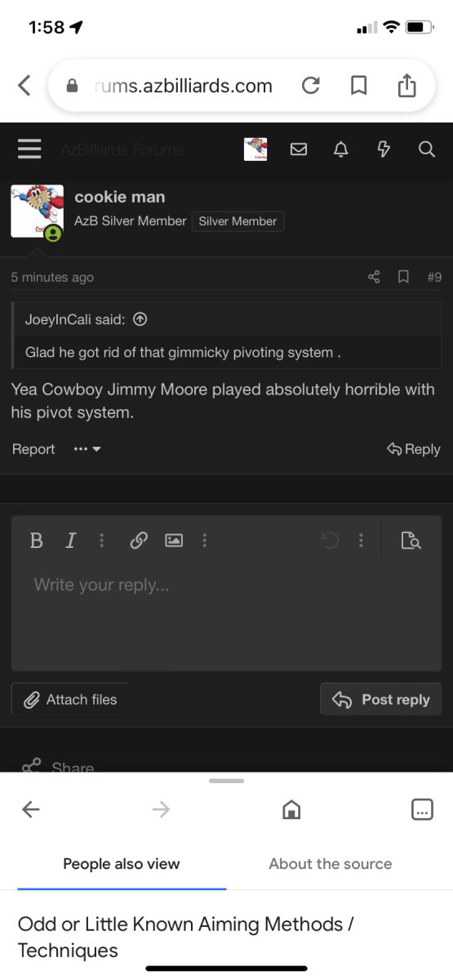This screenshot has width=453, height=980.
Task: Toggle italic formatting in the editor
Action: click(x=70, y=540)
